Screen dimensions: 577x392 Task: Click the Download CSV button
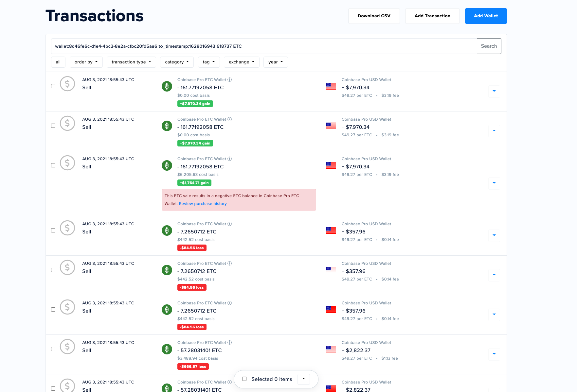pos(374,16)
